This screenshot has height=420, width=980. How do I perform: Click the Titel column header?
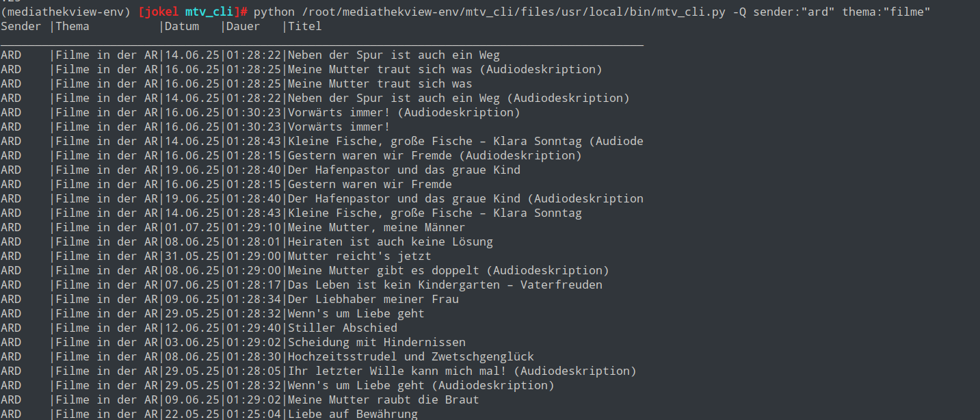305,26
